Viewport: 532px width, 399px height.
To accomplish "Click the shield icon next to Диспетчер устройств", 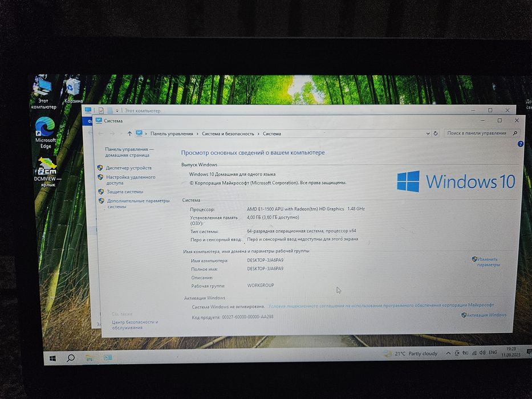I will [100, 168].
